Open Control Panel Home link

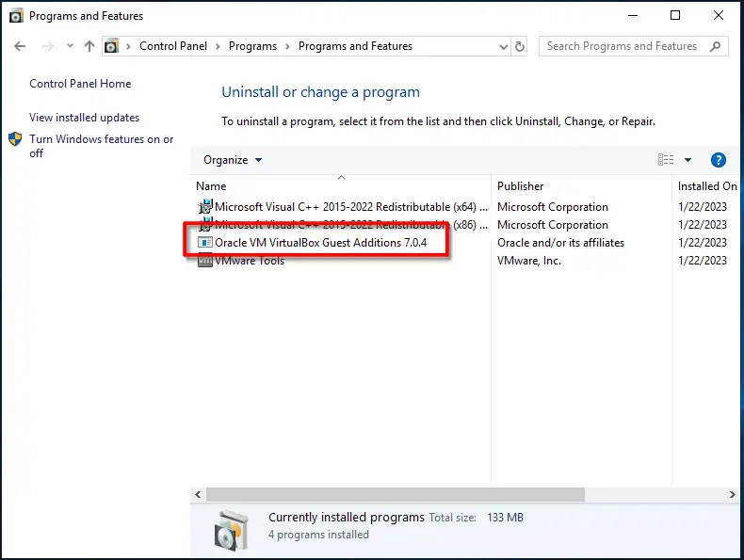(80, 84)
